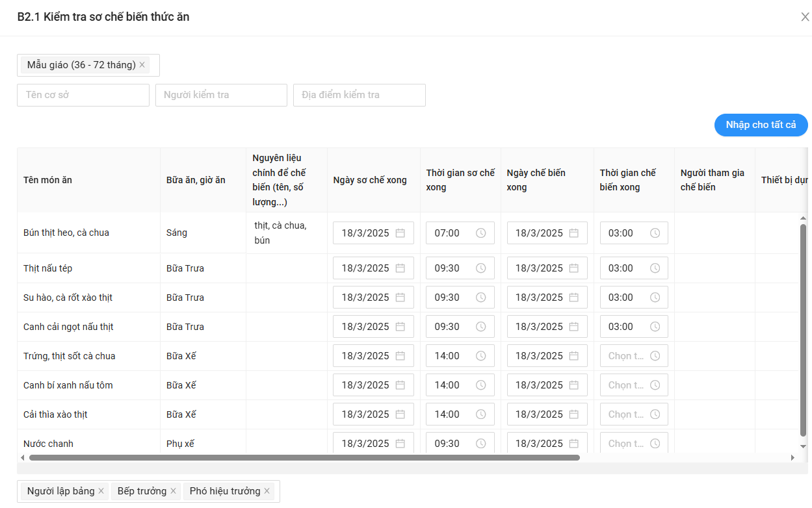Image resolution: width=812 pixels, height=508 pixels.
Task: Click the horizontal scrollbar under the table
Action: pos(304,457)
